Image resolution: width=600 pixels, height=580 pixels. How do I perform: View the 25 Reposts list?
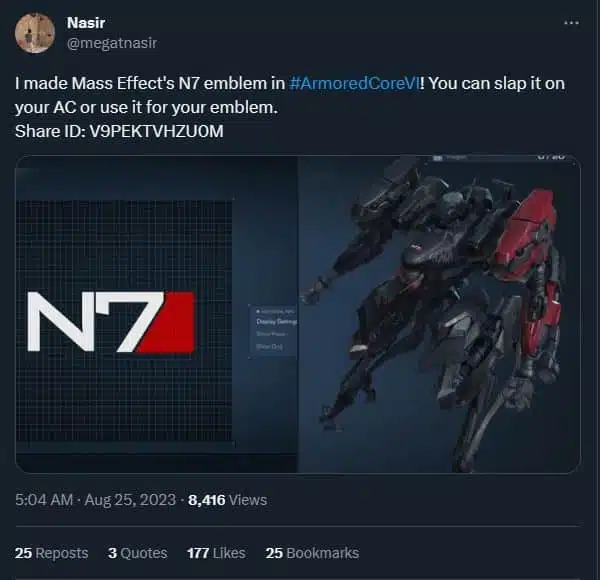tap(52, 553)
